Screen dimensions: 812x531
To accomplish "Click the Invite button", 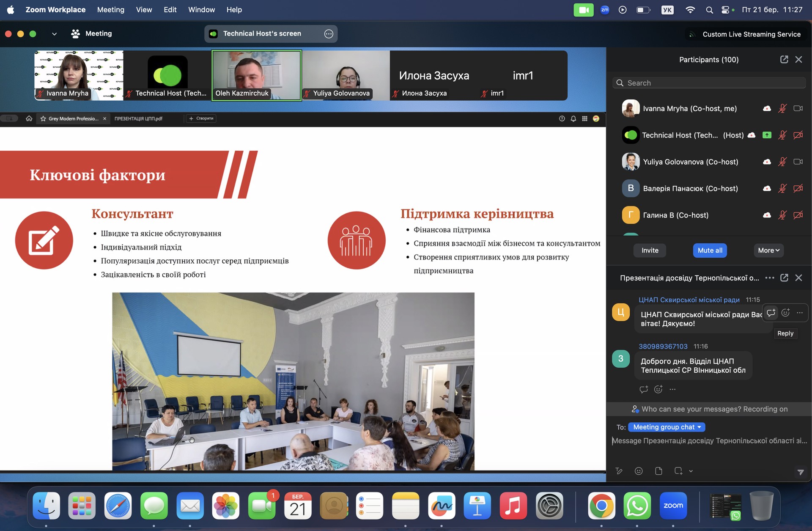I will (650, 250).
